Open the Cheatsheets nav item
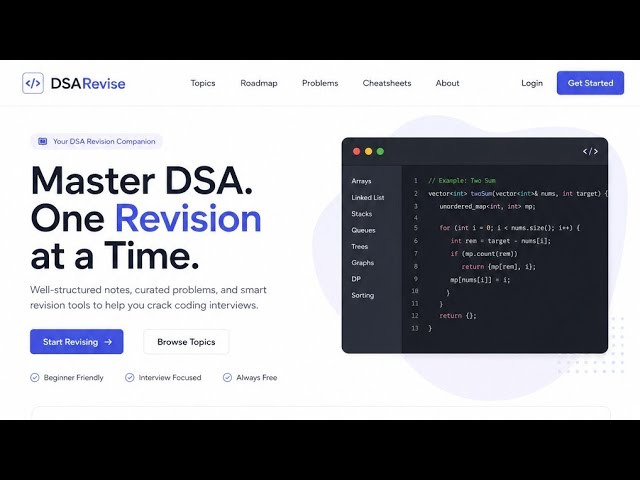 387,83
